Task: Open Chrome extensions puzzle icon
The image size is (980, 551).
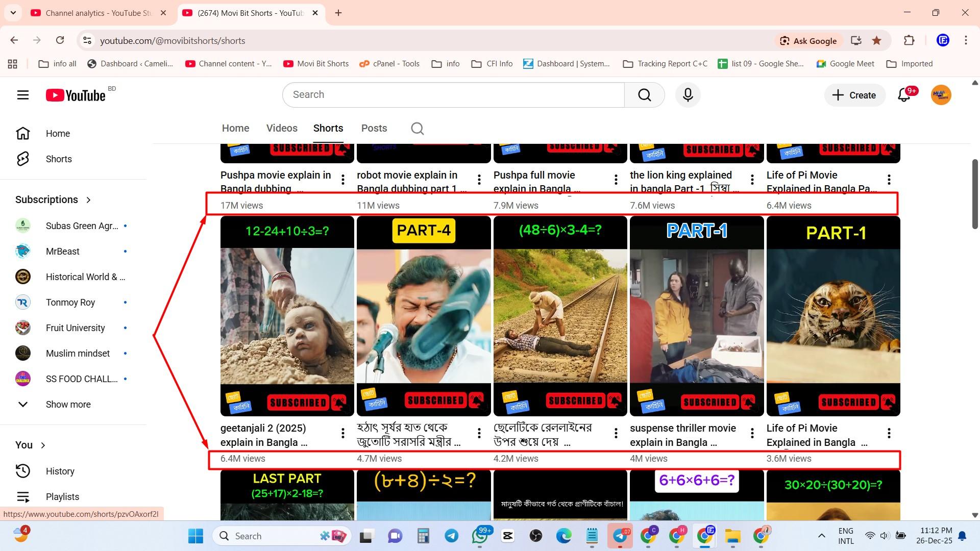Action: pos(909,41)
